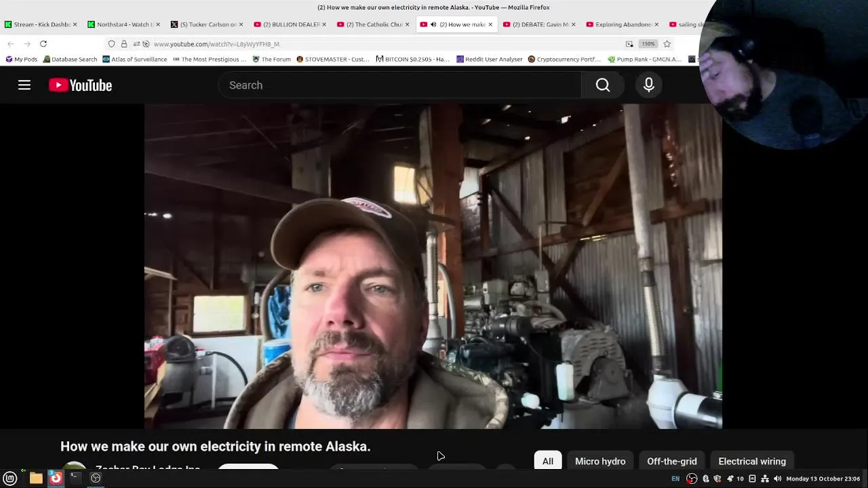The height and width of the screenshot is (488, 868).
Task: Start voice search with microphone icon
Action: pyautogui.click(x=649, y=85)
